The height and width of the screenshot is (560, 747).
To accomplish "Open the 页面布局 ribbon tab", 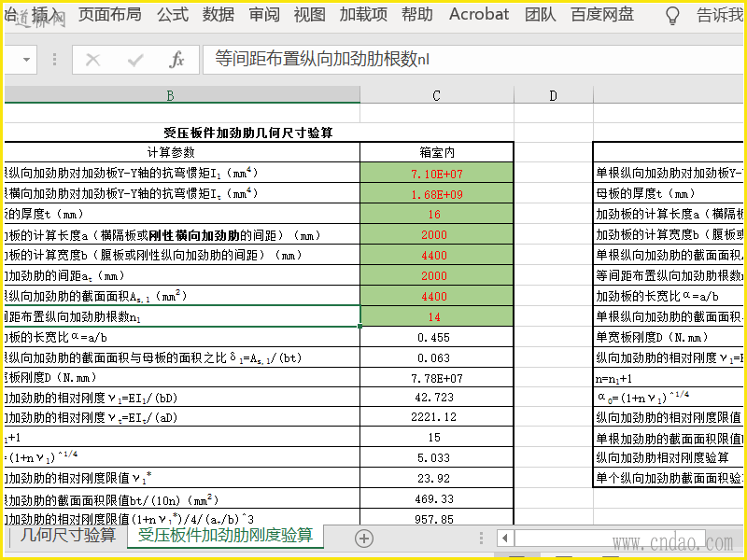I will point(110,15).
